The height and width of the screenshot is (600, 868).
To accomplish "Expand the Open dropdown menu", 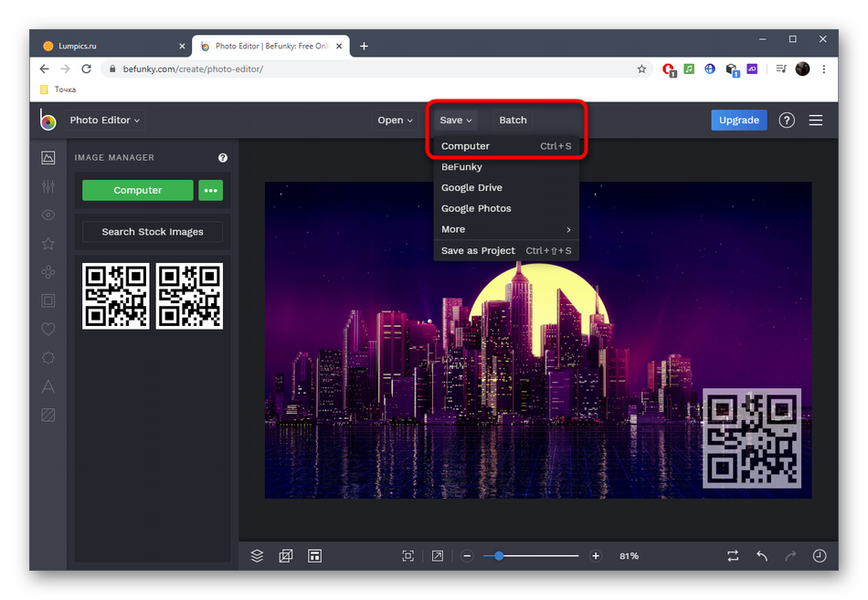I will coord(395,120).
